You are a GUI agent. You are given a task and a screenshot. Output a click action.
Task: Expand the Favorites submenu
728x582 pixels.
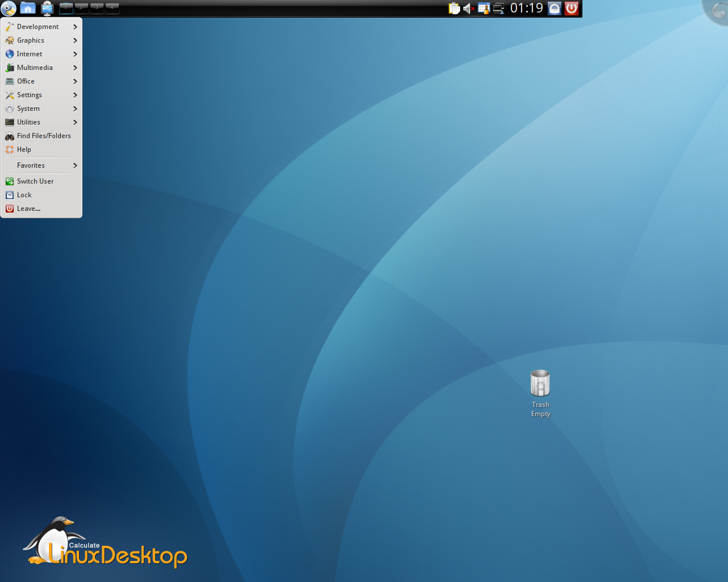42,165
